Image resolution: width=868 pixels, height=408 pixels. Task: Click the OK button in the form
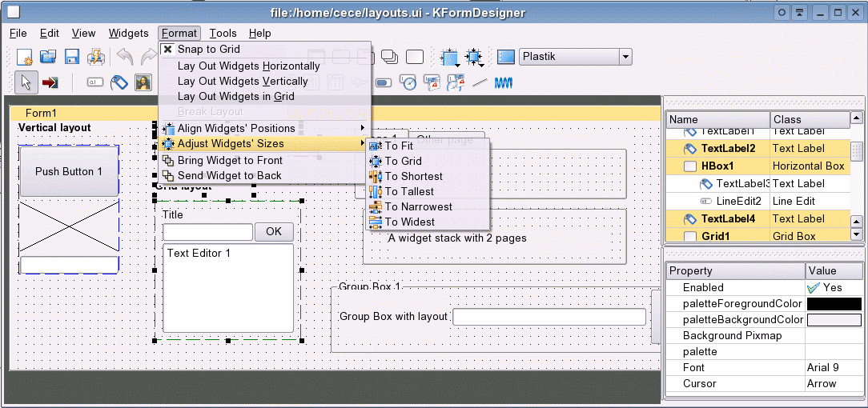point(274,232)
